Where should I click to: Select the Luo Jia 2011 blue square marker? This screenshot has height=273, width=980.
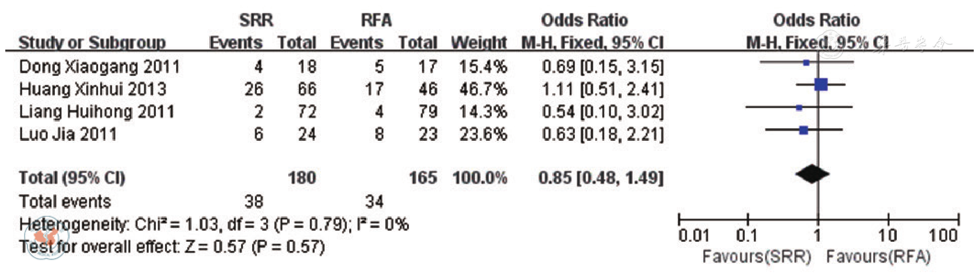(x=803, y=130)
